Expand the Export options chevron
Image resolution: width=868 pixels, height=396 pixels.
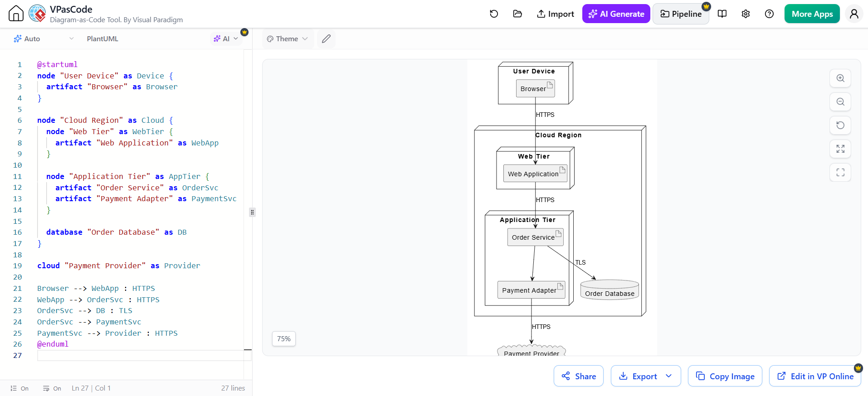pos(669,376)
